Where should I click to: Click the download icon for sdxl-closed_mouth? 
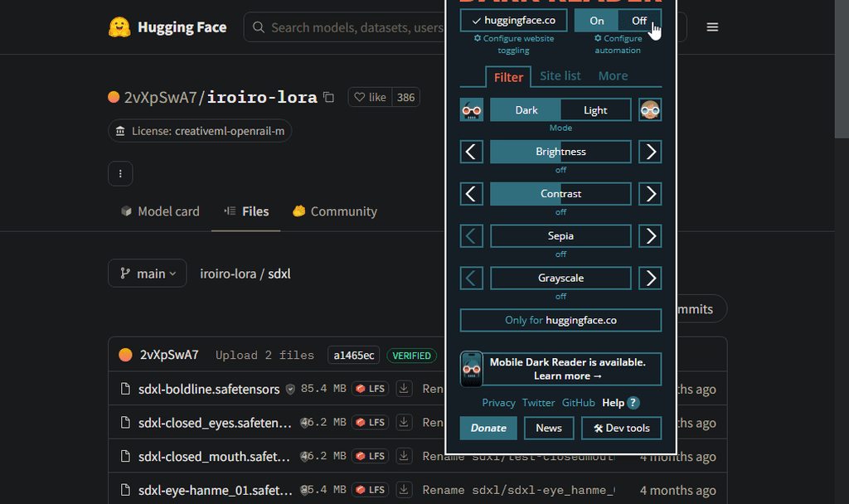click(x=404, y=457)
